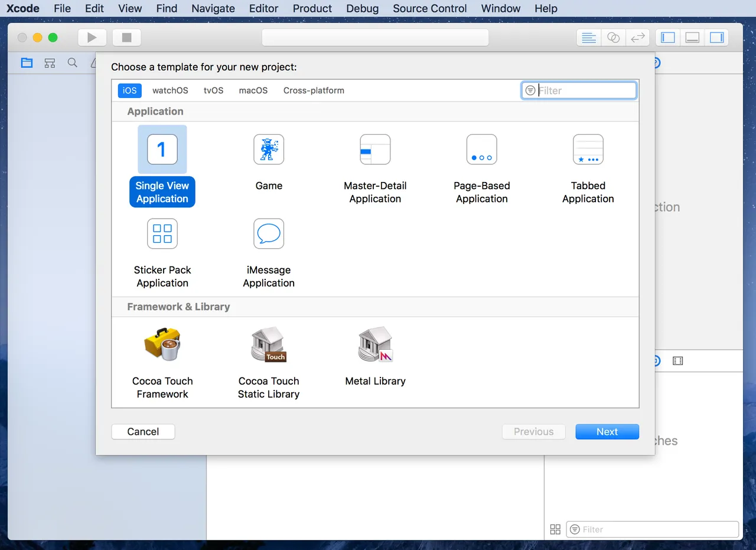Pick the Cocoa Touch Framework template
This screenshot has height=550, width=756.
tap(162, 363)
